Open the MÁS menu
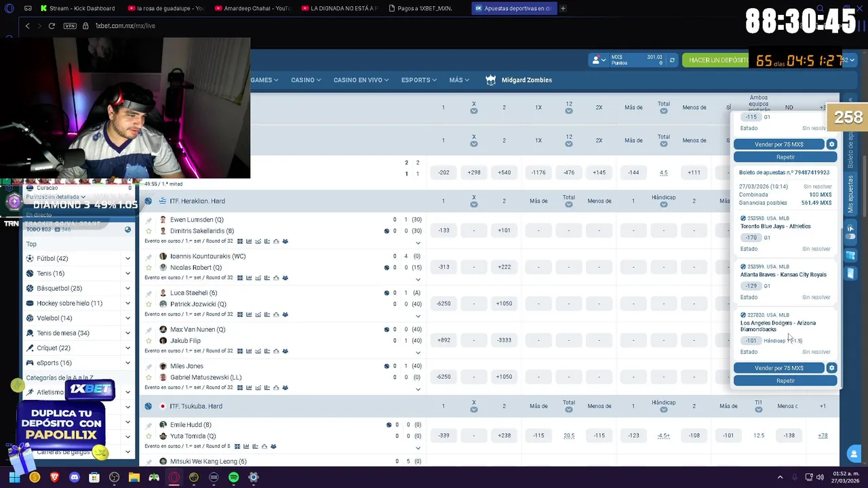 [x=459, y=80]
